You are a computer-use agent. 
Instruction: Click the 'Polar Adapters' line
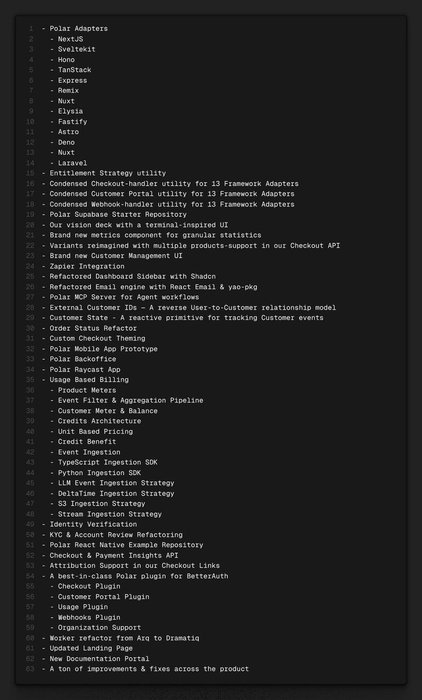tap(75, 29)
